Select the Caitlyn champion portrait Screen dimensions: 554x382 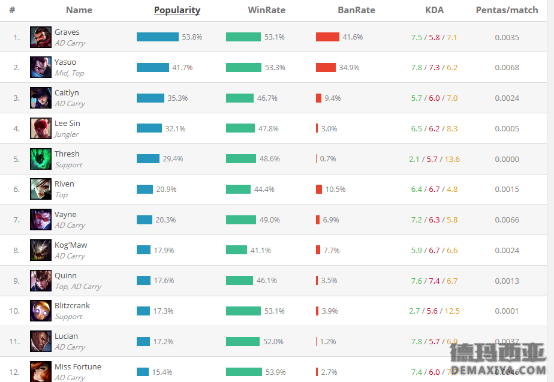point(41,98)
